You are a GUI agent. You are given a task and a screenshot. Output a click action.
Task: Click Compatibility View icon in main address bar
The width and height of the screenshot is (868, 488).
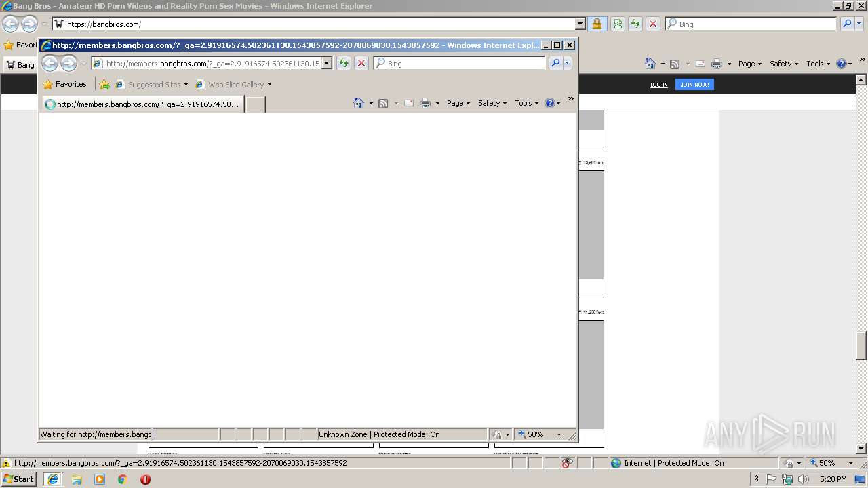[618, 24]
